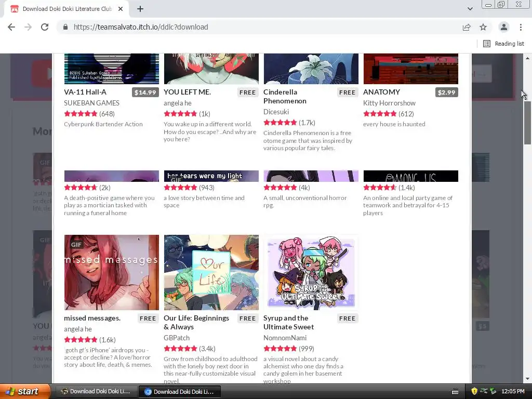Open Dicesuki developer page
This screenshot has width=532, height=399.
coord(276,112)
